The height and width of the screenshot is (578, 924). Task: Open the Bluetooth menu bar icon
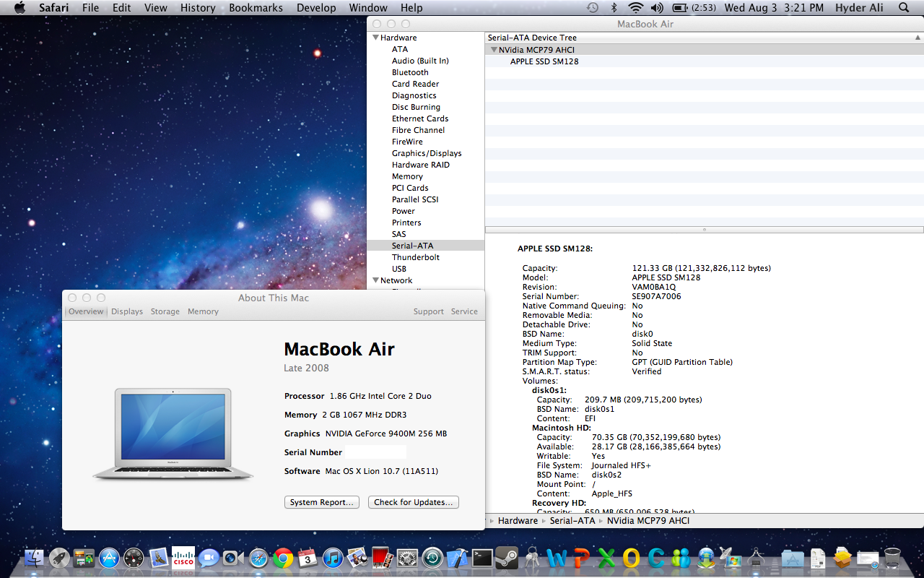[x=614, y=7]
